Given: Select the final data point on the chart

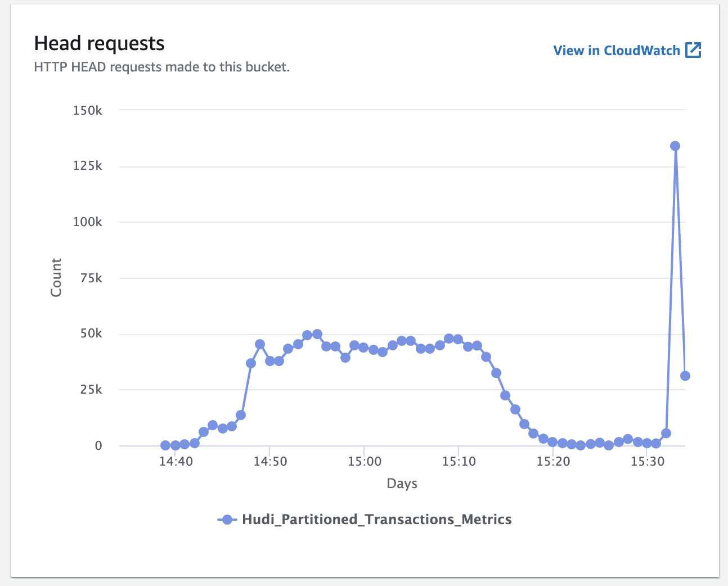Looking at the screenshot, I should click(685, 375).
